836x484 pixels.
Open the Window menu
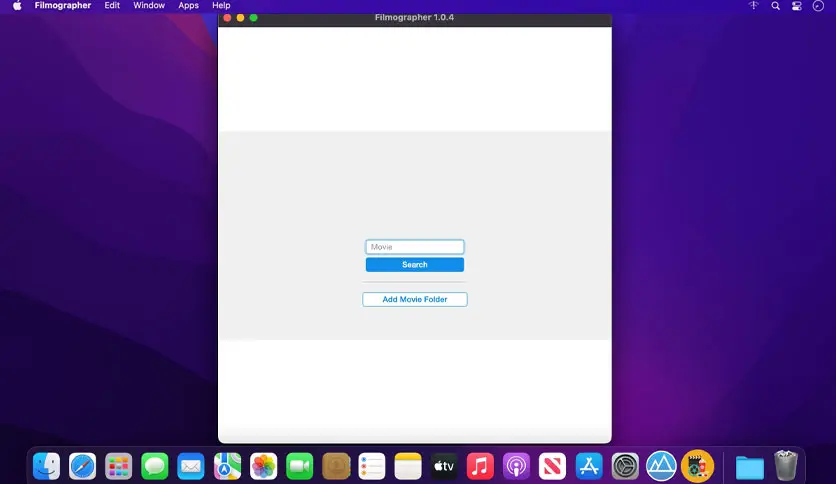pos(149,5)
